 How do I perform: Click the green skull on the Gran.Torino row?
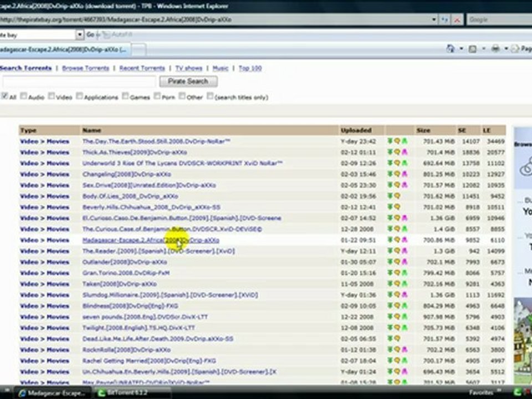pyautogui.click(x=405, y=273)
